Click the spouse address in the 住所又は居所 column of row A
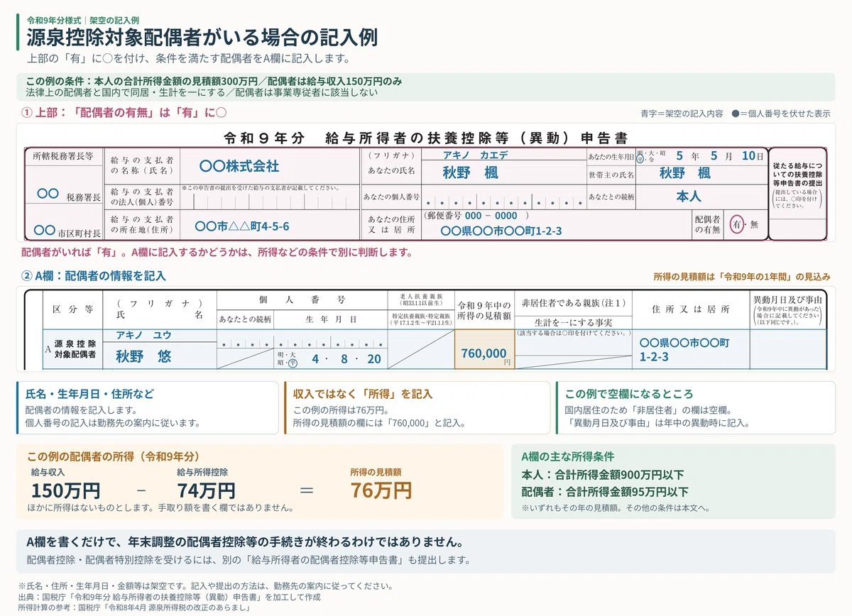Viewport: 852px width, 616px height. [683, 350]
